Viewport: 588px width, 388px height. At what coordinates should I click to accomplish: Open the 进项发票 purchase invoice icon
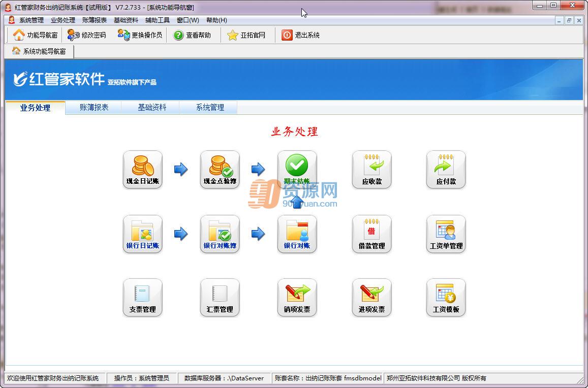(372, 298)
